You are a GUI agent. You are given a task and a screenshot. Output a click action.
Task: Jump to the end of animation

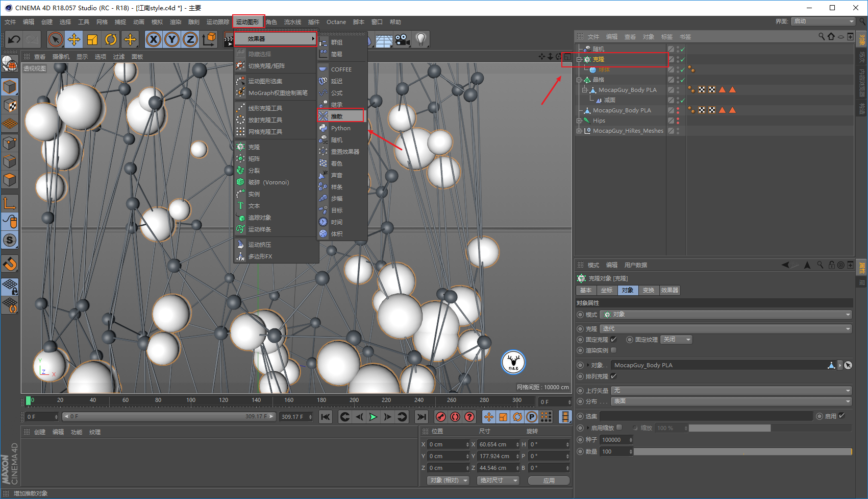click(421, 417)
